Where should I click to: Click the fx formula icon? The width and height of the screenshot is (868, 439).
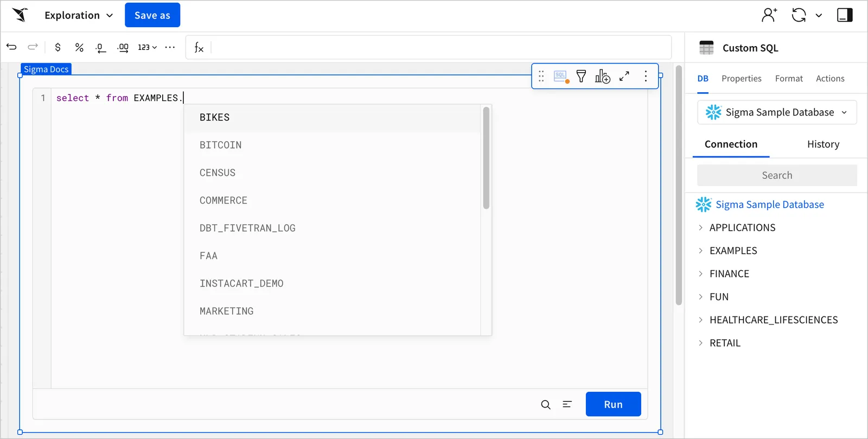[199, 48]
